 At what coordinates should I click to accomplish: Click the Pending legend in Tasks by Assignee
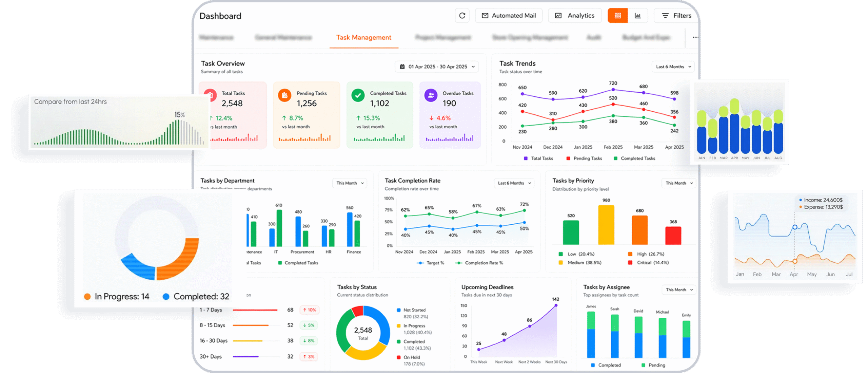point(653,365)
